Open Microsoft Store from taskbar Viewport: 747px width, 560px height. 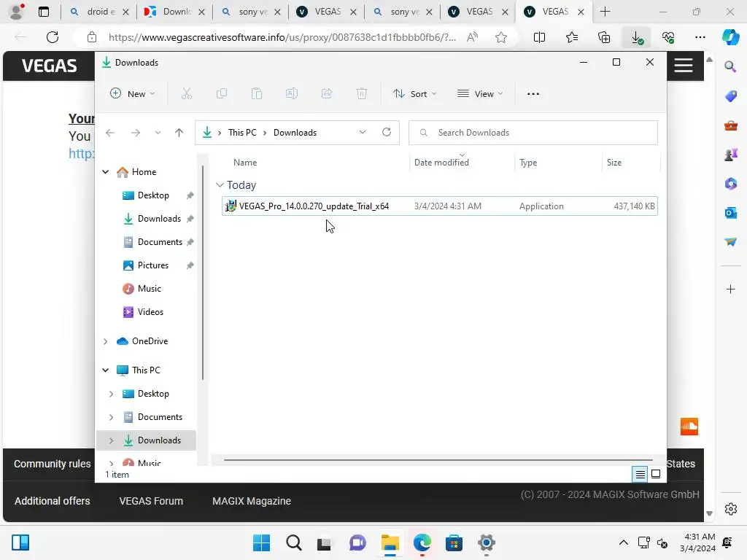coord(454,542)
